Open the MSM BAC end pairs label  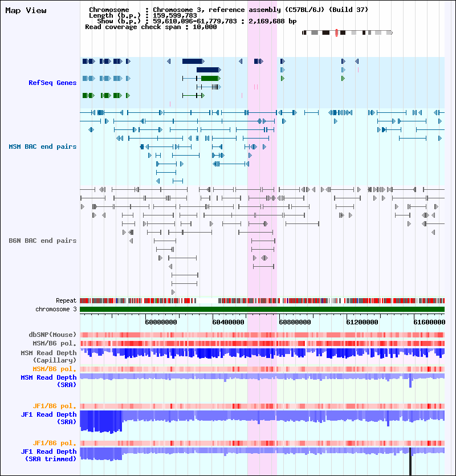[43, 147]
